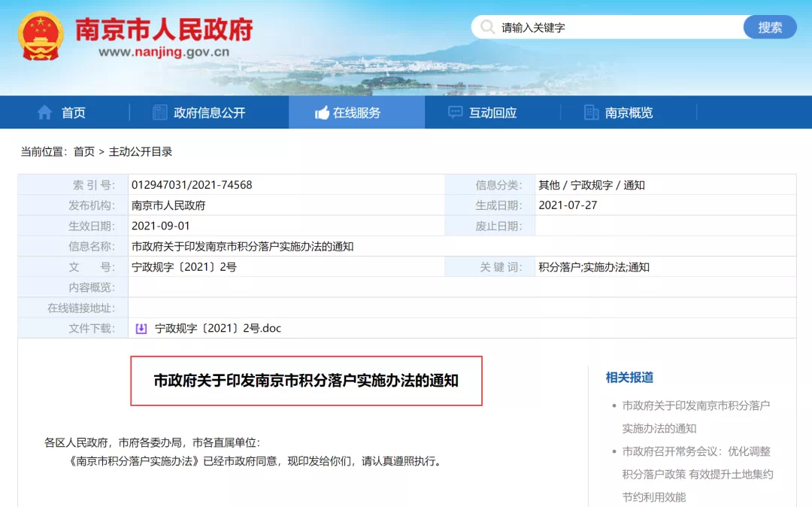Click the chat bubble icon beside 互动回应
This screenshot has width=812, height=507.
point(455,113)
